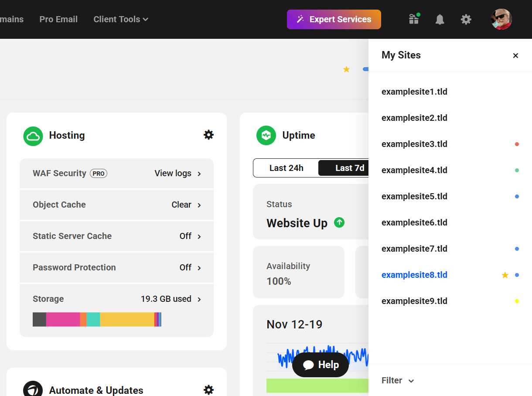Expand the Filter options in My Sites
This screenshot has width=532, height=396.
point(397,380)
